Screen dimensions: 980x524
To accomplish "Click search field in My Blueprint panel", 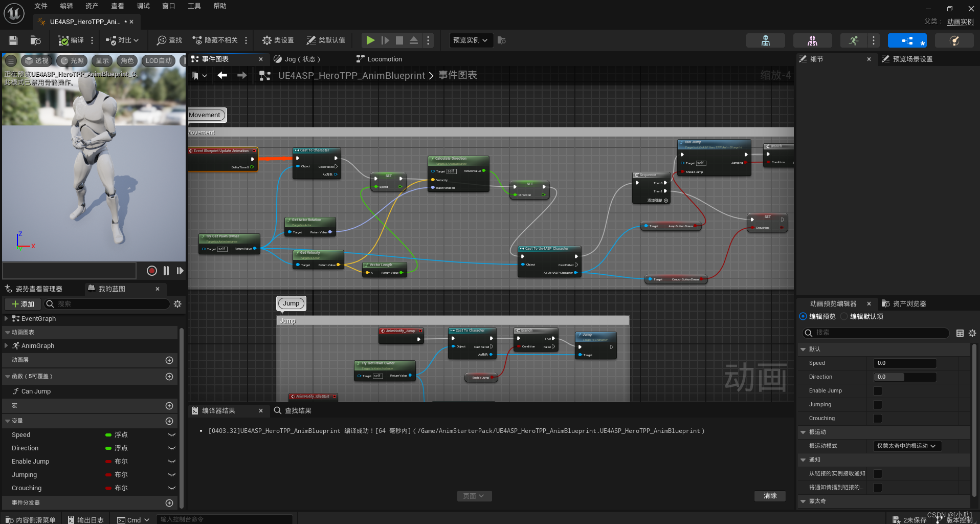I will [107, 304].
